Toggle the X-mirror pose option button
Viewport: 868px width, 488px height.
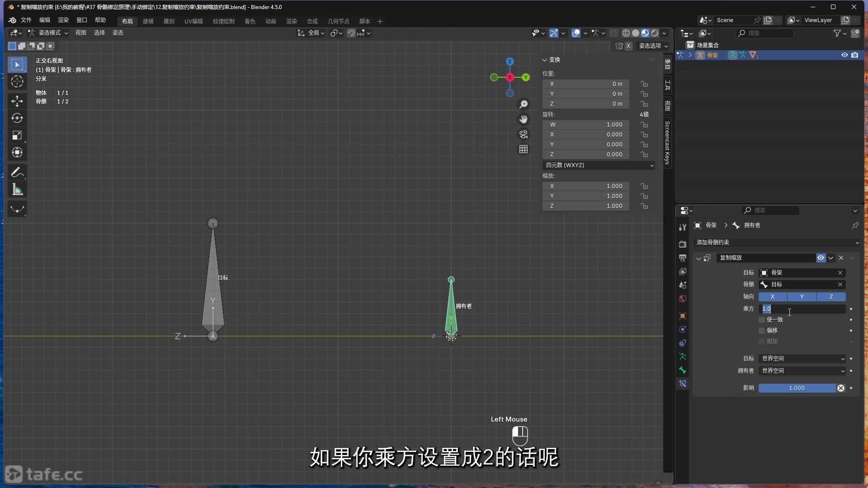pyautogui.click(x=628, y=46)
